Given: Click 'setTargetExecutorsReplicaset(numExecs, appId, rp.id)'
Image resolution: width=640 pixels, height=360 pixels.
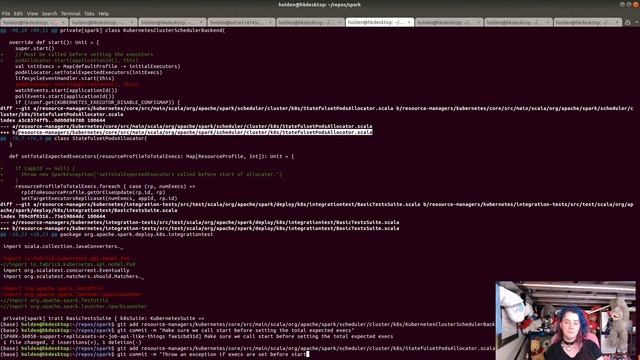Looking at the screenshot, I should point(99,198).
